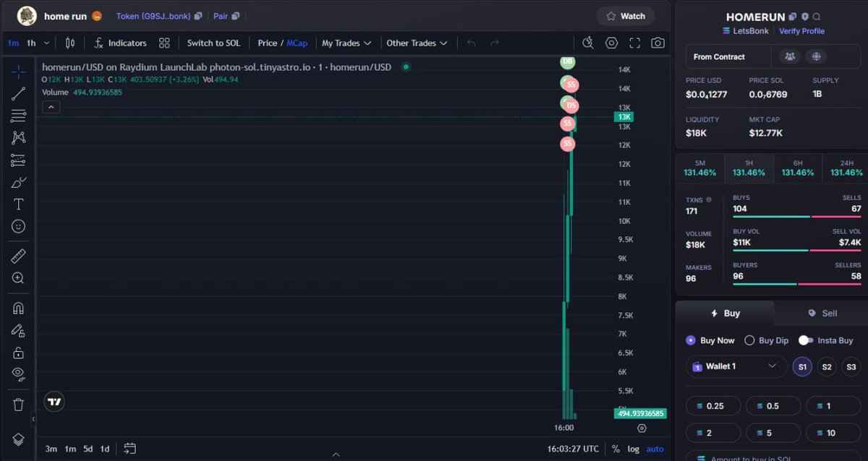Screen dimensions: 868x461
Task: Select the 1h interval
Action: 31,43
